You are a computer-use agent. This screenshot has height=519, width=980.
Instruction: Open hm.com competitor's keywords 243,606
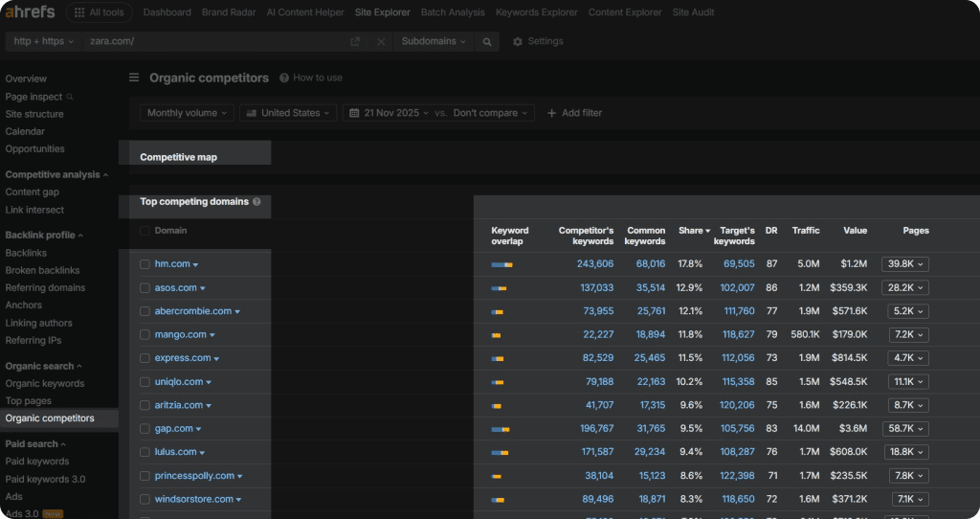coord(595,264)
